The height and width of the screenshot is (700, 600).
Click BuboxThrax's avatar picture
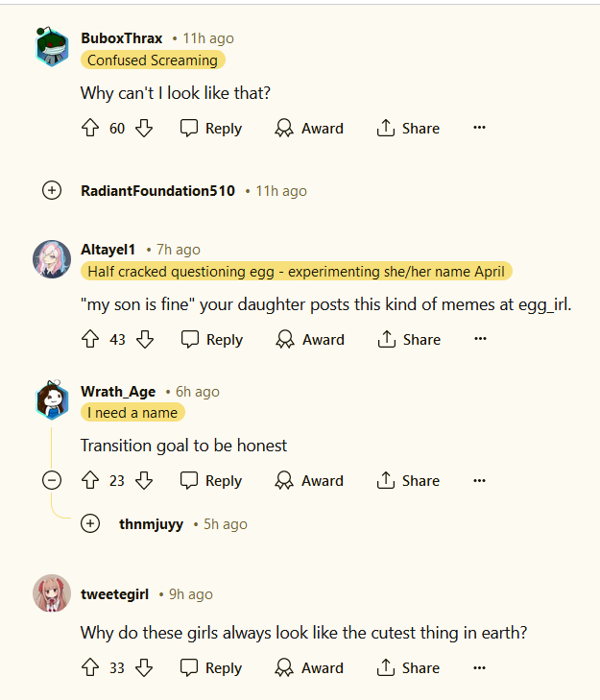pos(52,47)
